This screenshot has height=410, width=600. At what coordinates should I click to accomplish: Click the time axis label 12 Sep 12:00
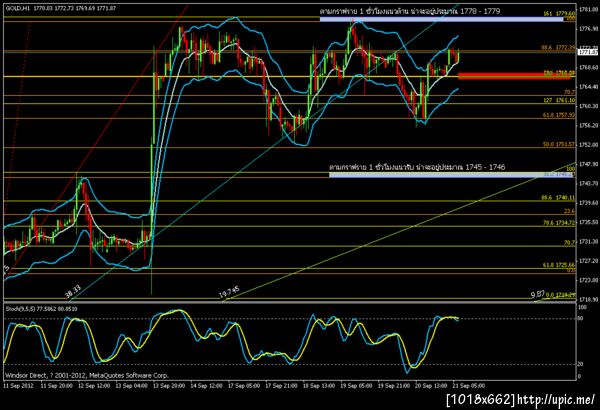94,386
